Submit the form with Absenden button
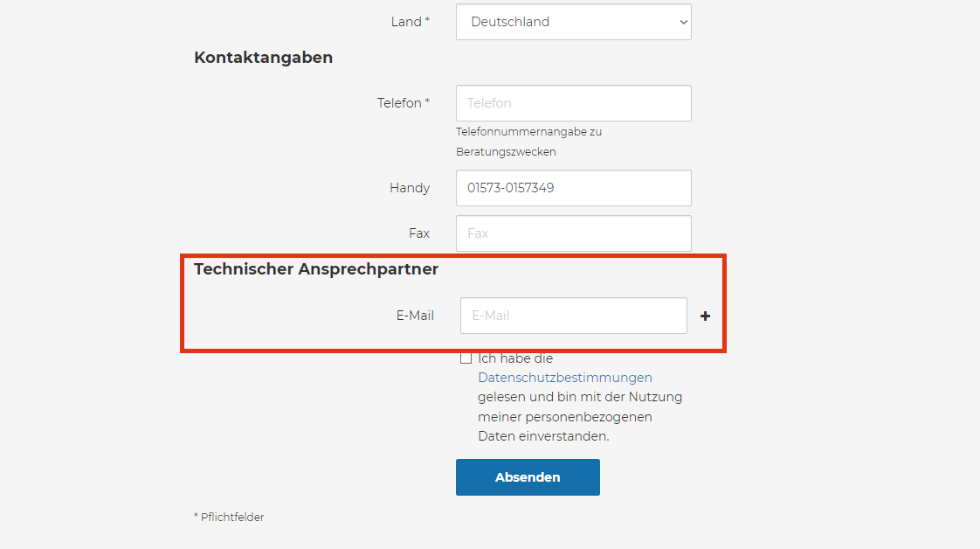This screenshot has width=980, height=549. pos(528,477)
